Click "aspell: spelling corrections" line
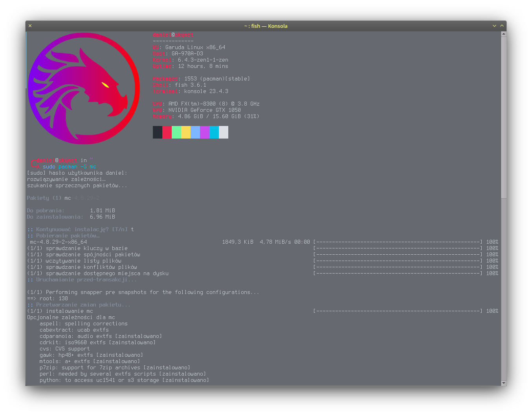Screen dimensions: 532x416 tap(84, 324)
